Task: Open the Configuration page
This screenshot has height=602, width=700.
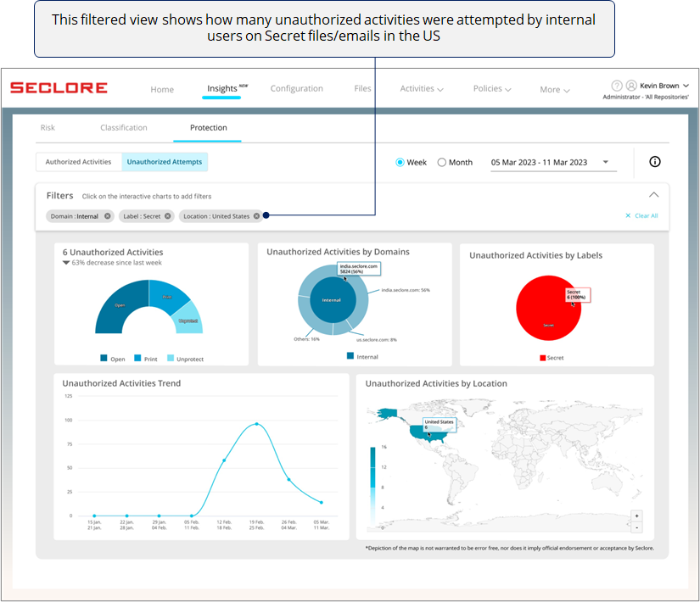Action: click(x=296, y=88)
